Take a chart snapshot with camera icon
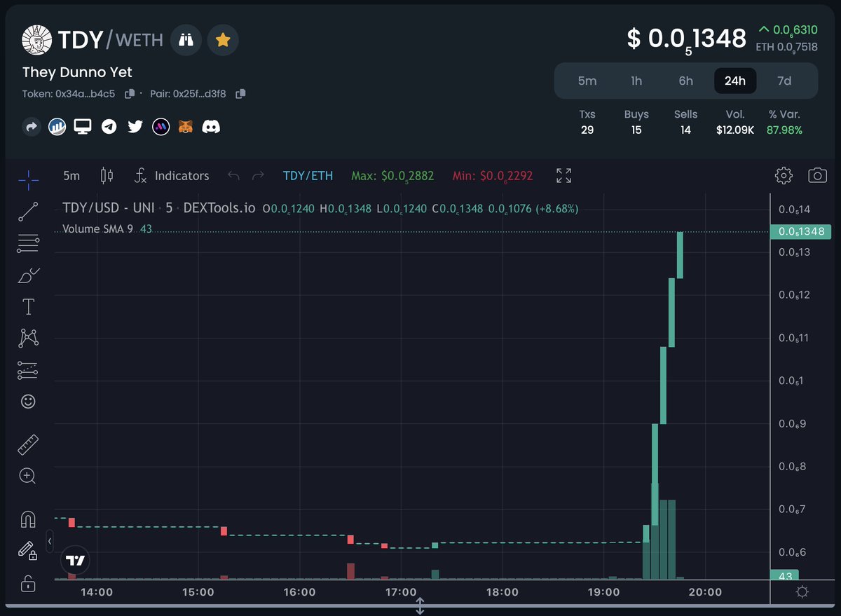 pyautogui.click(x=818, y=175)
